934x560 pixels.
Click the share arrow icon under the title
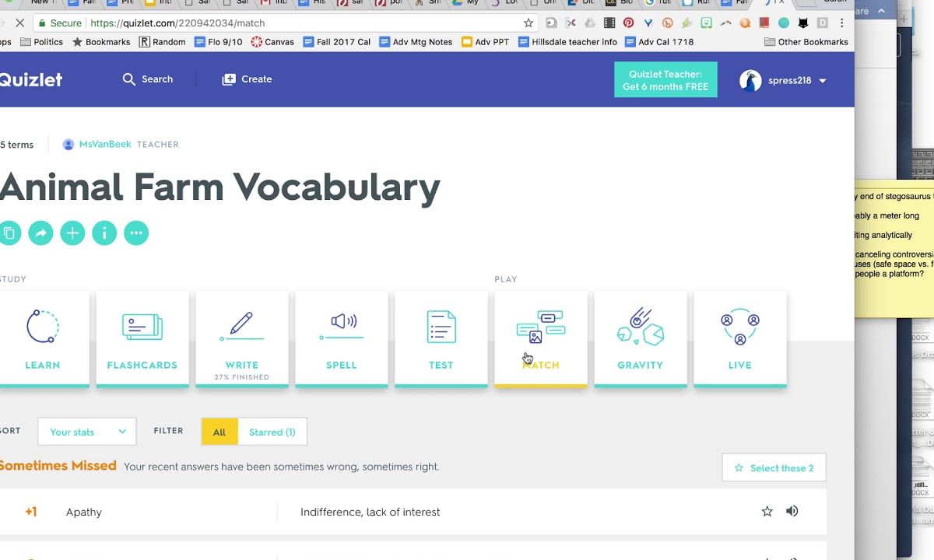[x=40, y=233]
